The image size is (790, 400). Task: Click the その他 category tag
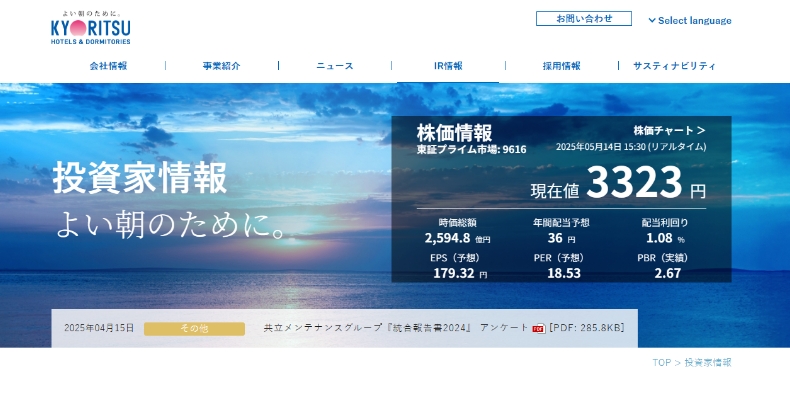[x=194, y=328]
